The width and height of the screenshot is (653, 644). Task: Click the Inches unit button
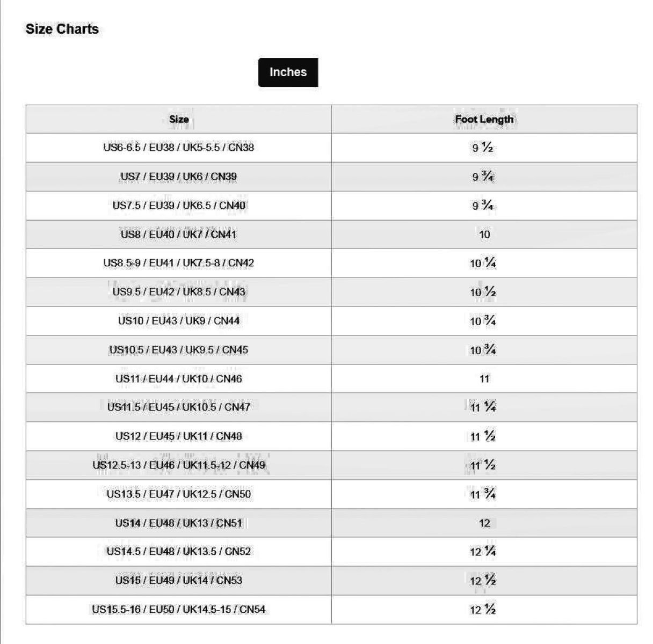(x=288, y=72)
